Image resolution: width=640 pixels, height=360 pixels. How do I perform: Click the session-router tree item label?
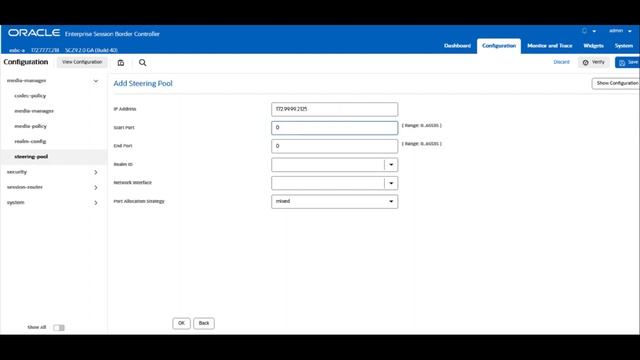(x=24, y=187)
